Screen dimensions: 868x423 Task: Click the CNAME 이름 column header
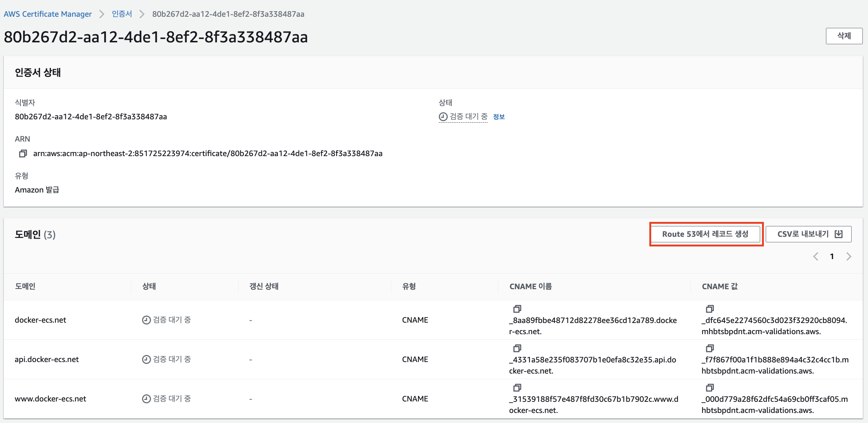point(531,286)
